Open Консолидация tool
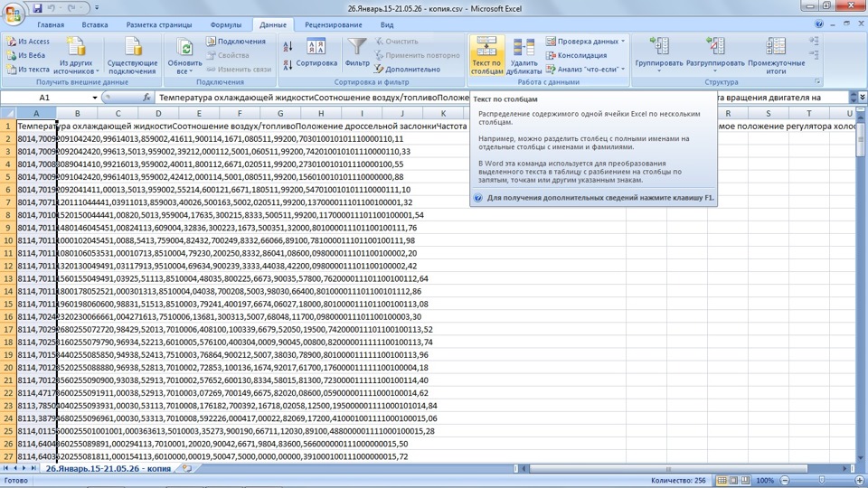868x488 pixels. tap(576, 55)
